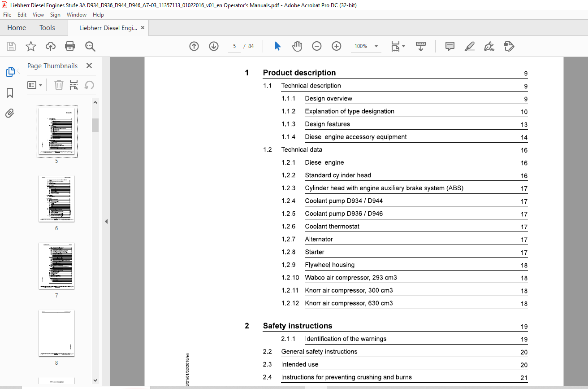Zoom in with plus icon
The image size is (588, 389).
[x=337, y=46]
